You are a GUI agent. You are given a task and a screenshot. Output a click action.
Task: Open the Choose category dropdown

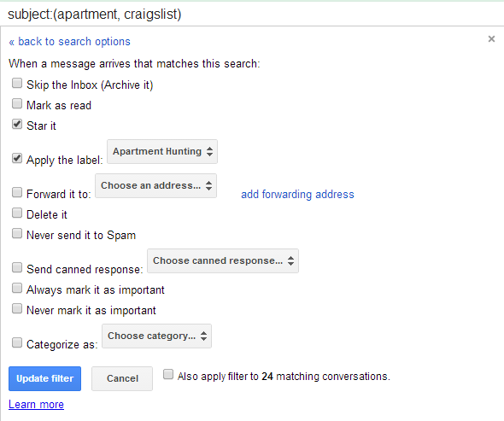point(156,336)
